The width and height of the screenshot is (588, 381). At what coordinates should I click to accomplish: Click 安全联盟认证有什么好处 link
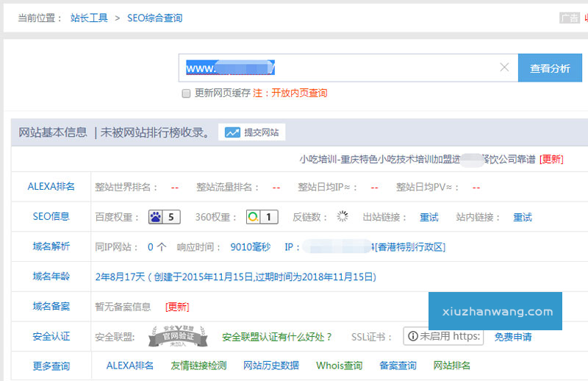pyautogui.click(x=277, y=337)
